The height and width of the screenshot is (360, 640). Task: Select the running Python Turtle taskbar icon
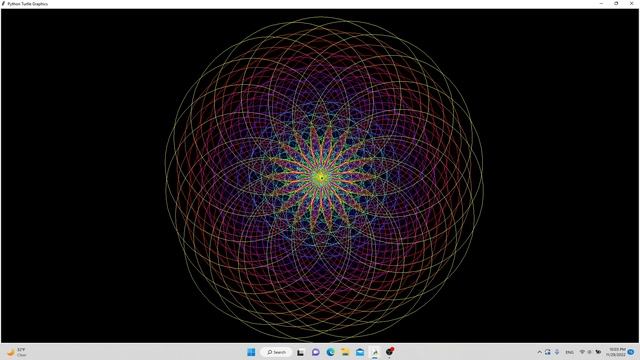tap(374, 352)
